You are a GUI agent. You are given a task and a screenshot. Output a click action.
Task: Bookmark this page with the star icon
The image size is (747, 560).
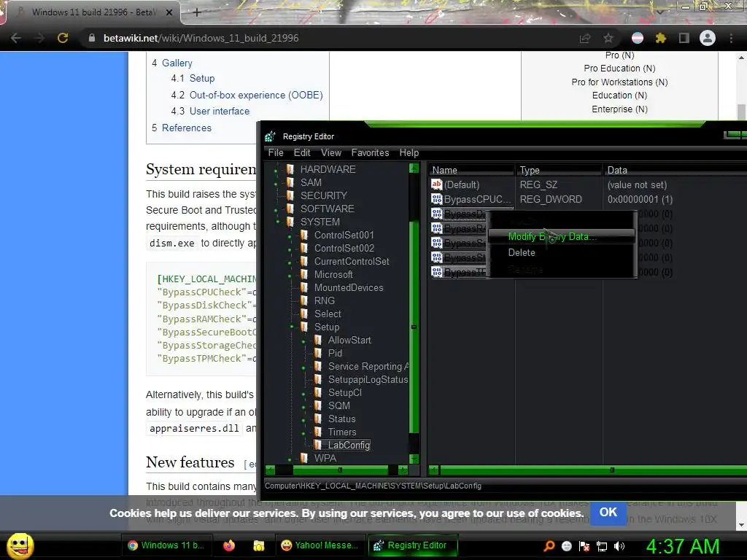pyautogui.click(x=608, y=38)
